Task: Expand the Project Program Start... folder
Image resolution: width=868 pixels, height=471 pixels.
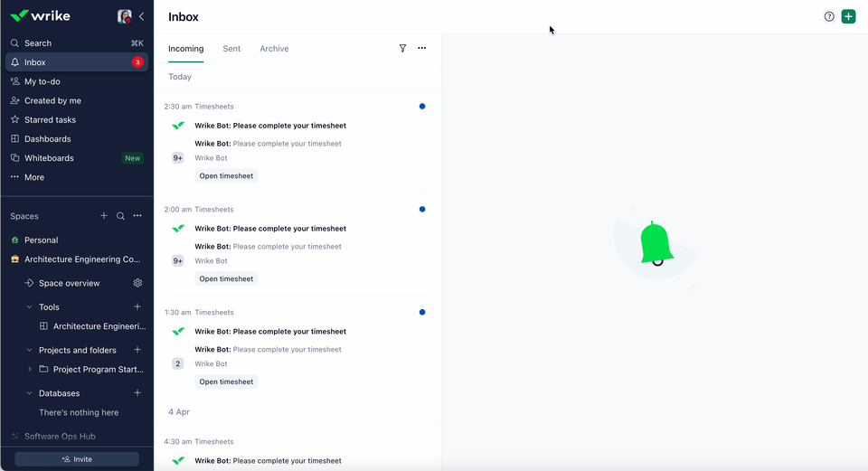Action: pyautogui.click(x=29, y=370)
